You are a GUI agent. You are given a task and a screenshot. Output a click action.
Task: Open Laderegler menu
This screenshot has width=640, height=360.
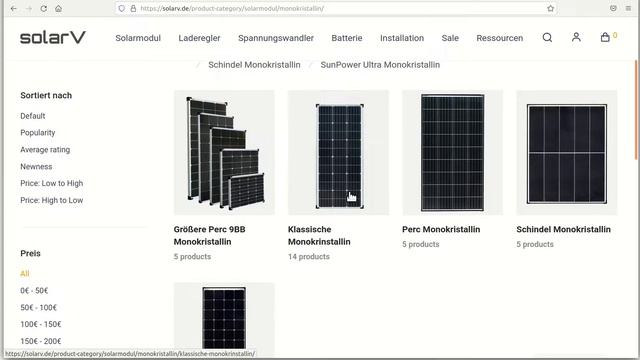199,38
